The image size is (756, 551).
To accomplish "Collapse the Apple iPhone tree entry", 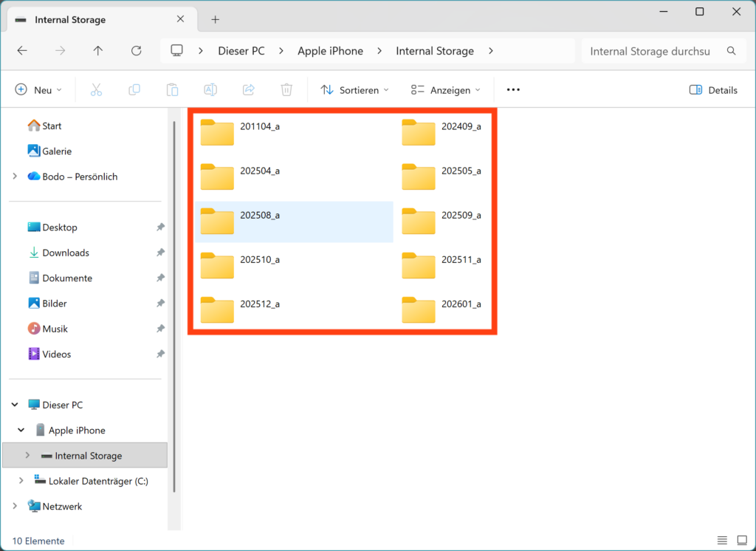I will pyautogui.click(x=21, y=430).
